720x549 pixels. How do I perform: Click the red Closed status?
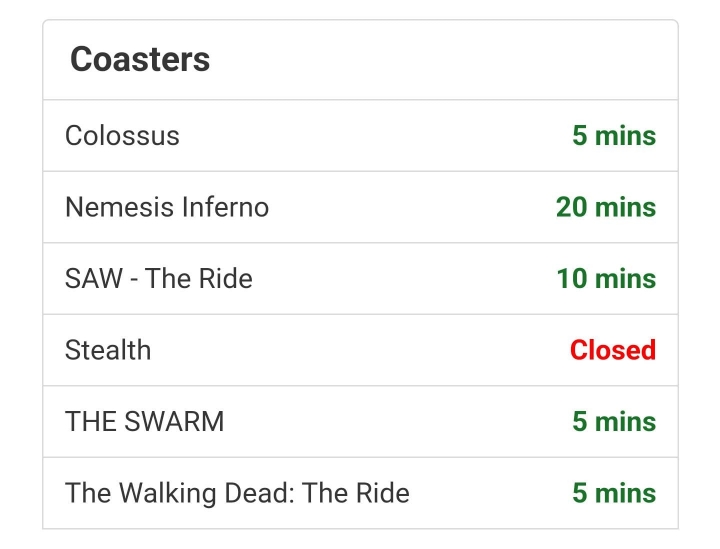[613, 350]
